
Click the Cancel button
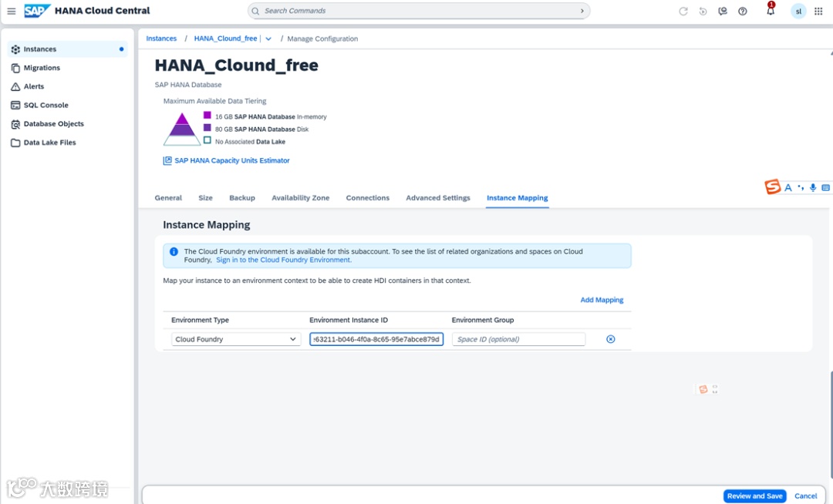[x=805, y=496]
